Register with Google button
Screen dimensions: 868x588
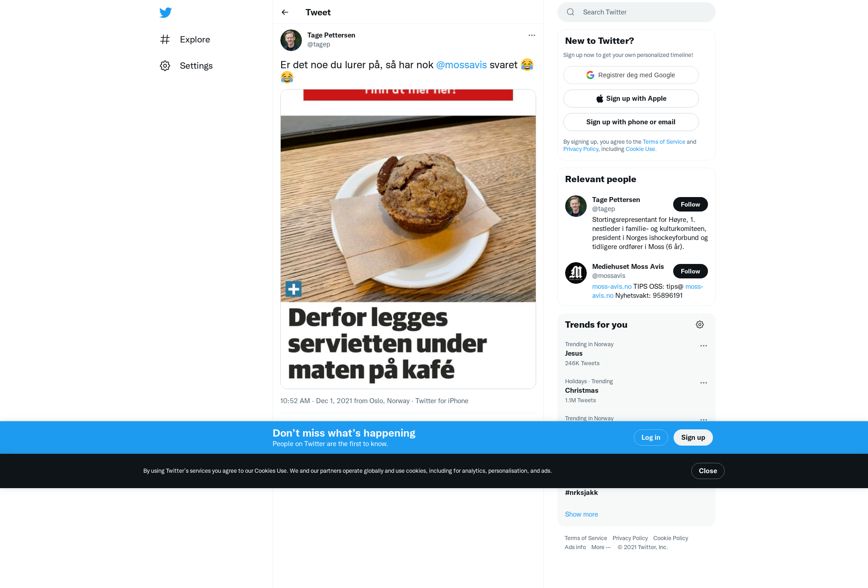(x=631, y=75)
